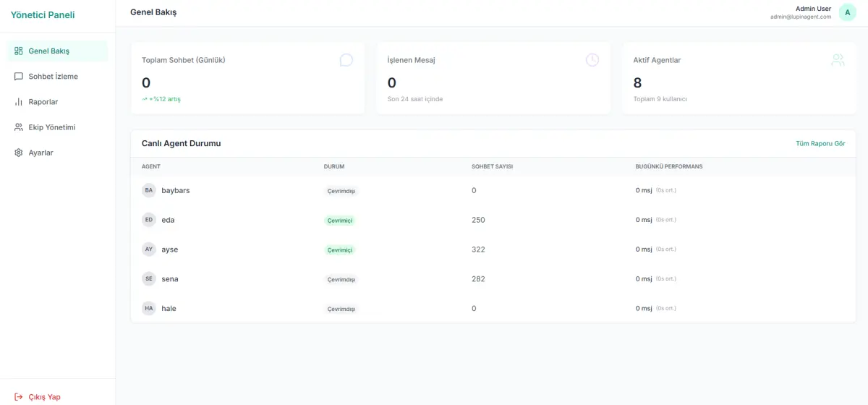This screenshot has height=405, width=868.
Task: Click the BUGÜNKÜ PERFORMANS column header
Action: (x=669, y=166)
